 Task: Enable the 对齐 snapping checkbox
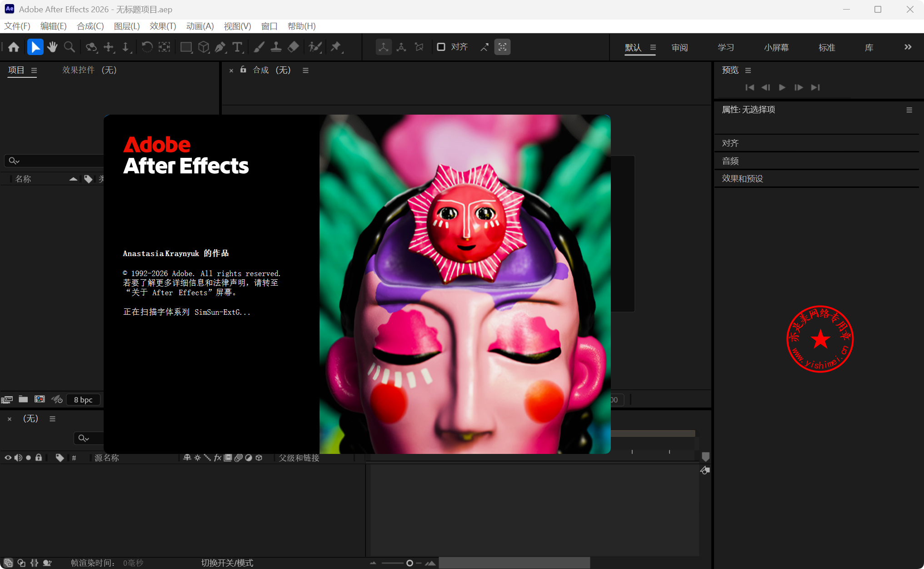441,47
